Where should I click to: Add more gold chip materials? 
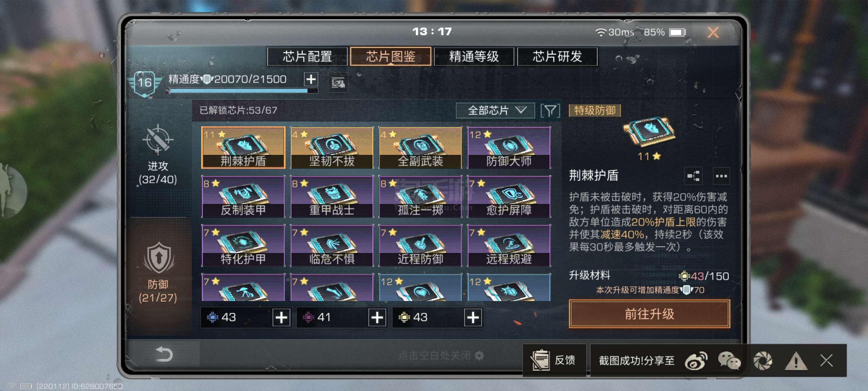click(x=473, y=317)
